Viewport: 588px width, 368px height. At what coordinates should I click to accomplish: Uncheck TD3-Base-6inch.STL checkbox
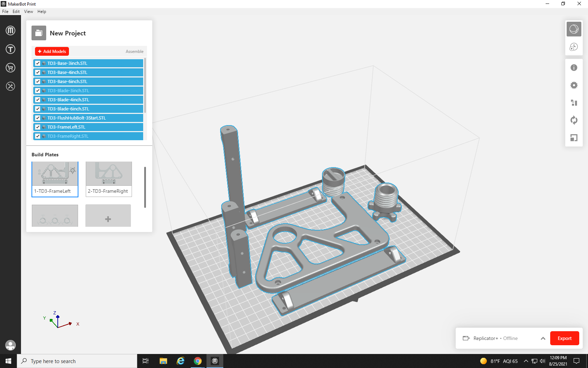pyautogui.click(x=38, y=82)
